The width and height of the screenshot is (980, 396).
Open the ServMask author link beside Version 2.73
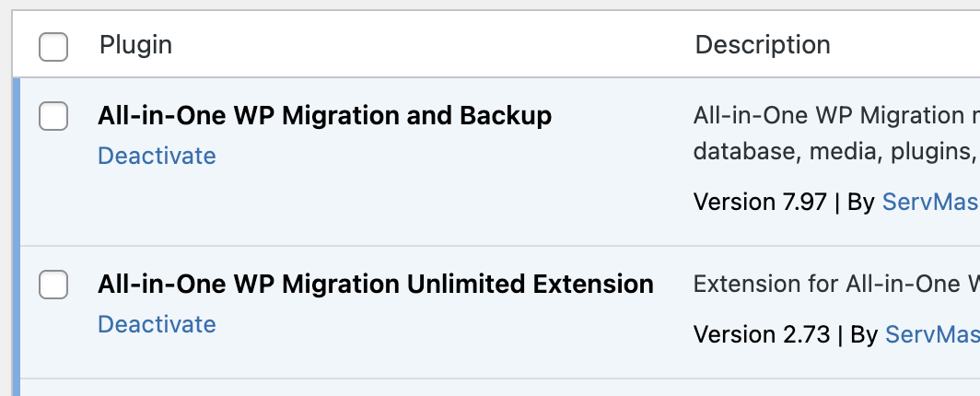tap(931, 333)
